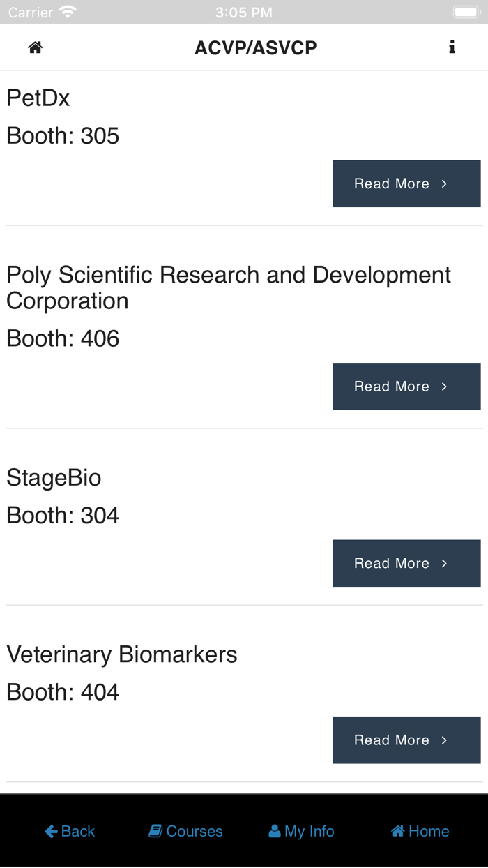View Veterinary Biomarkers exhibitor details
Screen dimensions: 488x868
(406, 740)
